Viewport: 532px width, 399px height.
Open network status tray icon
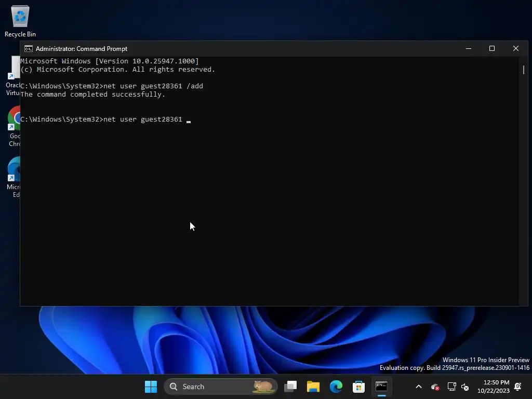point(451,387)
